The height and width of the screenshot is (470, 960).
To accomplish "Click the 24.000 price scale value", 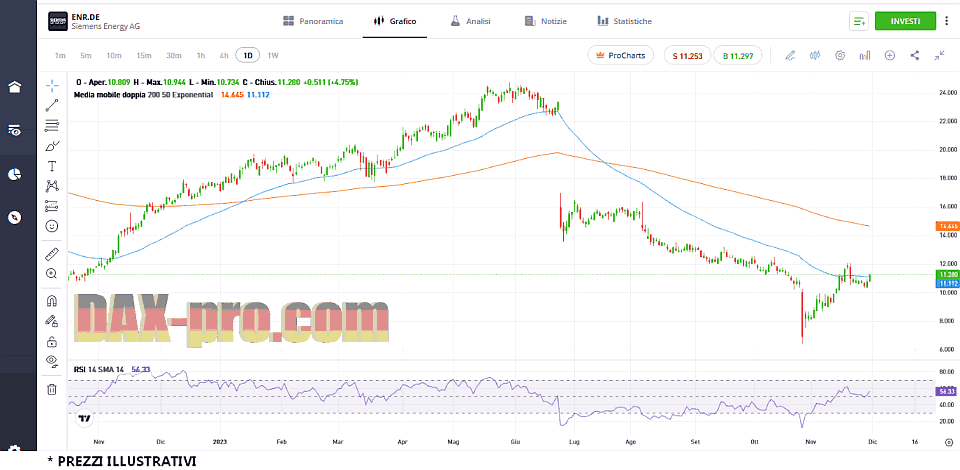I will point(947,92).
